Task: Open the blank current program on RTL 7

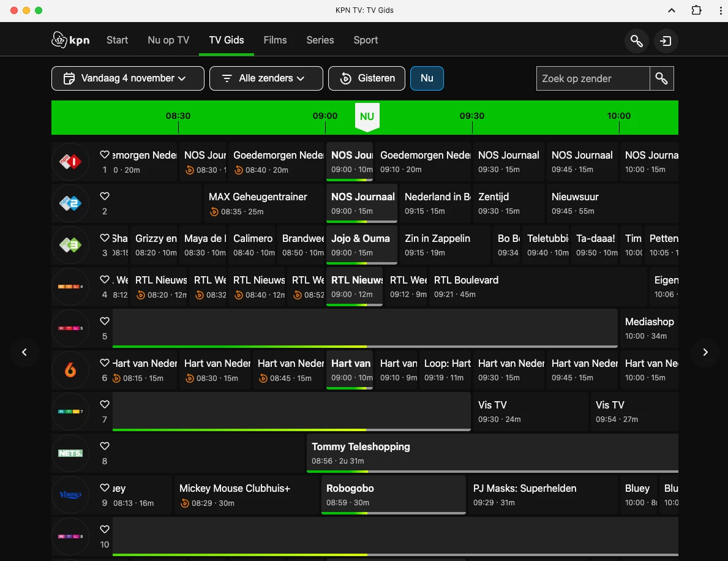Action: pos(291,412)
